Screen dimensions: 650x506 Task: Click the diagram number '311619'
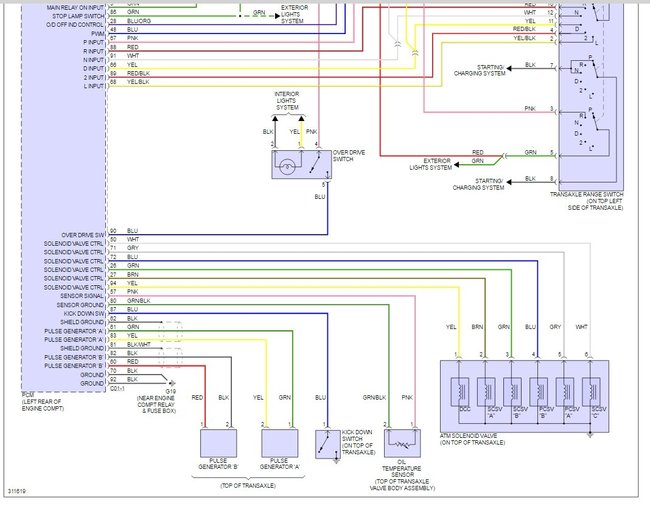17,491
